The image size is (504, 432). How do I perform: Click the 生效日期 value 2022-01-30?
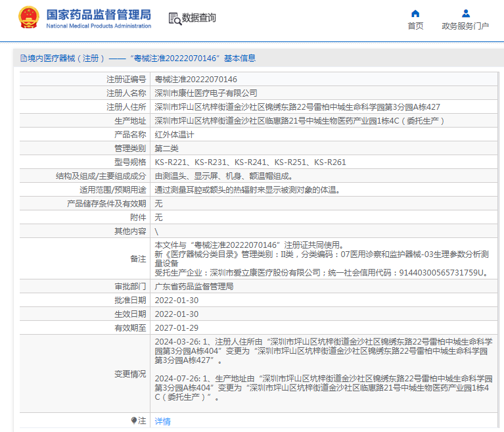click(x=177, y=314)
